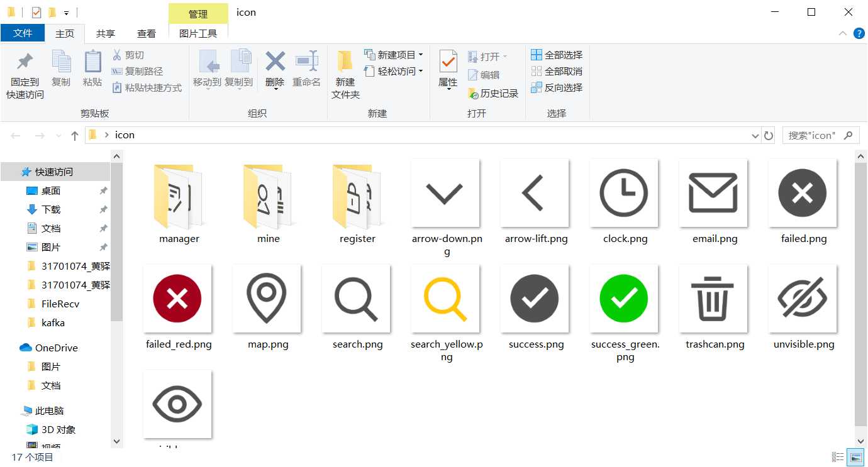Click 反向选择 invert selection
This screenshot has height=467, width=868.
[x=557, y=88]
